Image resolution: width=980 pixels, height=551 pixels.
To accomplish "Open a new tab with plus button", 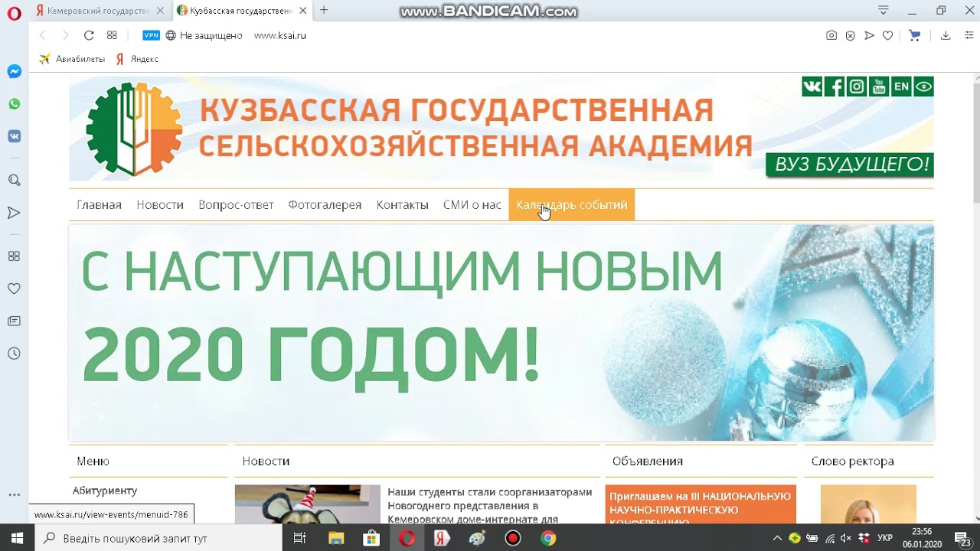I will tap(324, 10).
